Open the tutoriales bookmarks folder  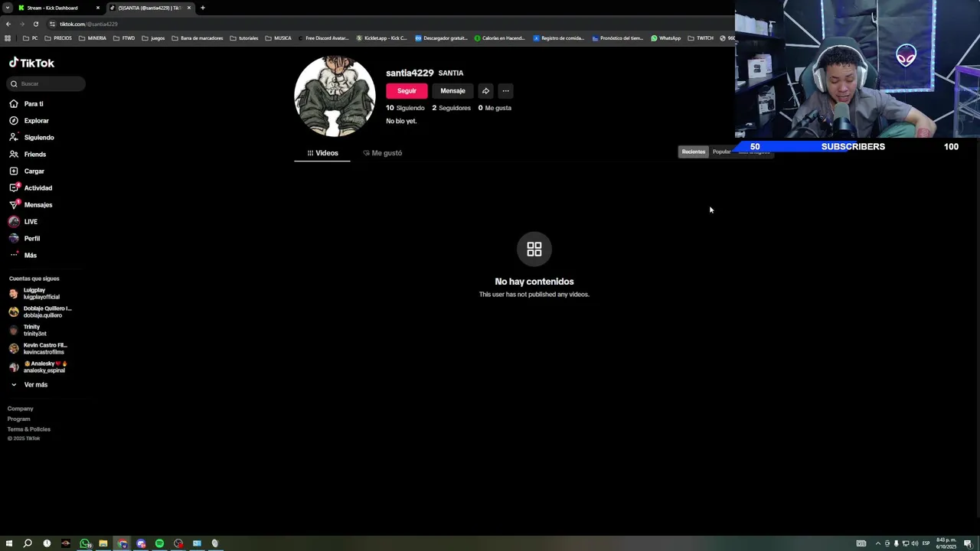click(x=244, y=38)
